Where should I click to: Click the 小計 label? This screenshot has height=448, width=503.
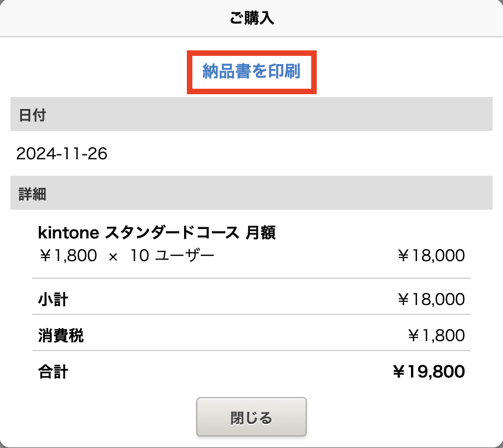point(53,300)
